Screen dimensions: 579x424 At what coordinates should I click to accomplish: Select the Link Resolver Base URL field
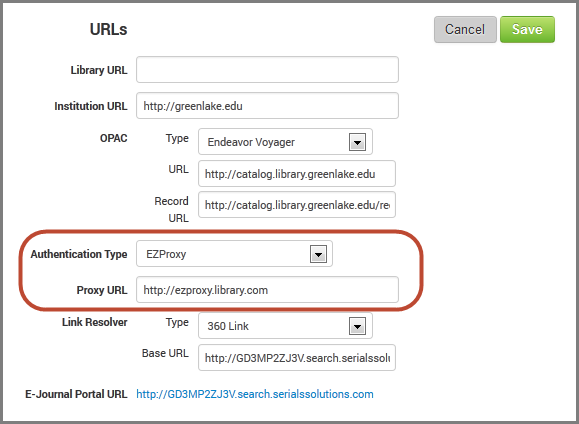(x=297, y=358)
